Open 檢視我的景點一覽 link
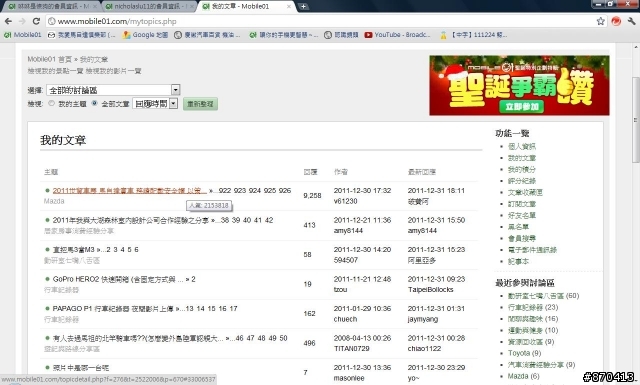The image size is (640, 385). click(x=55, y=71)
